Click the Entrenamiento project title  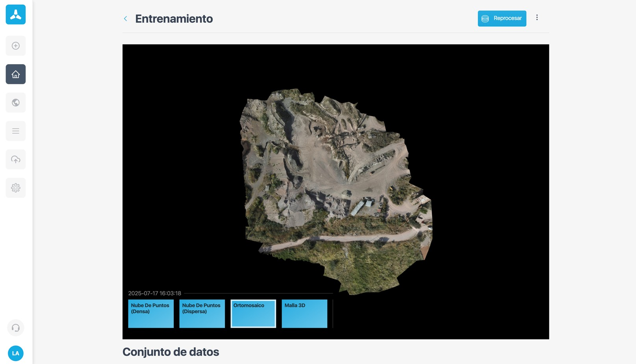174,18
